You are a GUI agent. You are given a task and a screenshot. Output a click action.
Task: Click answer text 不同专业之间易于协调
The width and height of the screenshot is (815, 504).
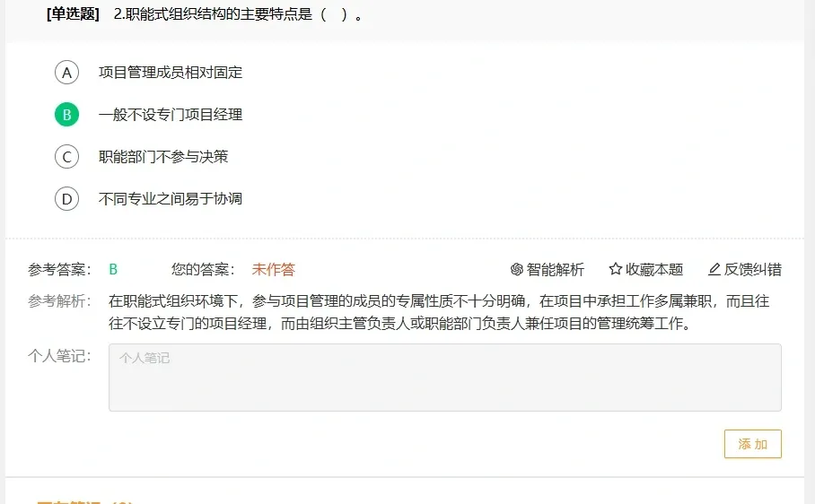(x=171, y=199)
